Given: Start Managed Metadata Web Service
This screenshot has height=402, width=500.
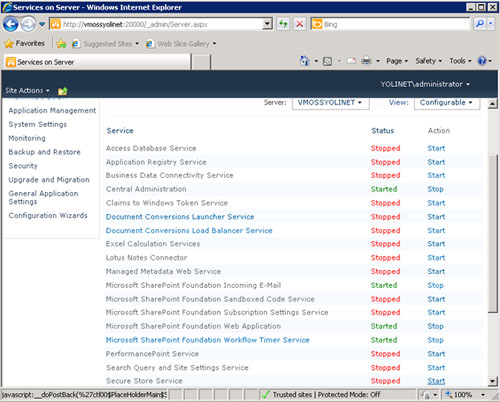Looking at the screenshot, I should pyautogui.click(x=436, y=271).
